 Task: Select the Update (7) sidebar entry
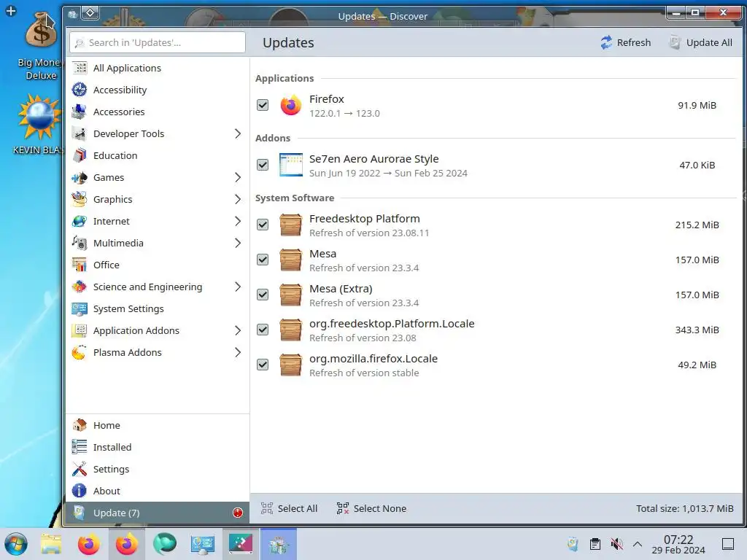(158, 513)
